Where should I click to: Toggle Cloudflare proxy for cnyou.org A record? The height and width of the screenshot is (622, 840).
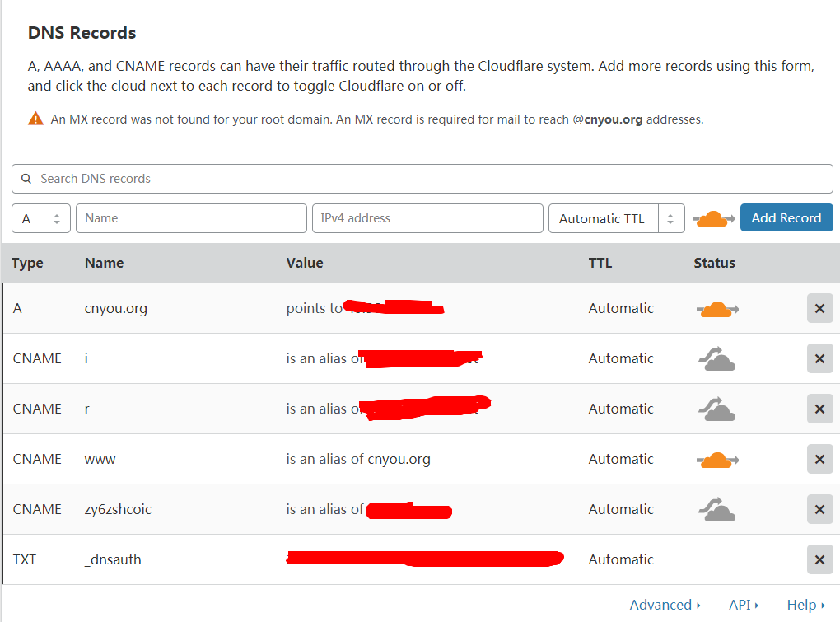[717, 309]
